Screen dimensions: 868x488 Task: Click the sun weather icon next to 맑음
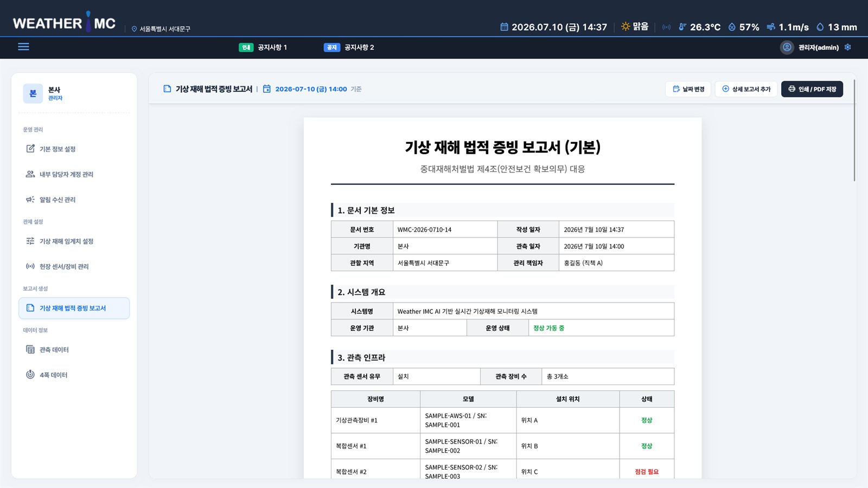click(626, 27)
